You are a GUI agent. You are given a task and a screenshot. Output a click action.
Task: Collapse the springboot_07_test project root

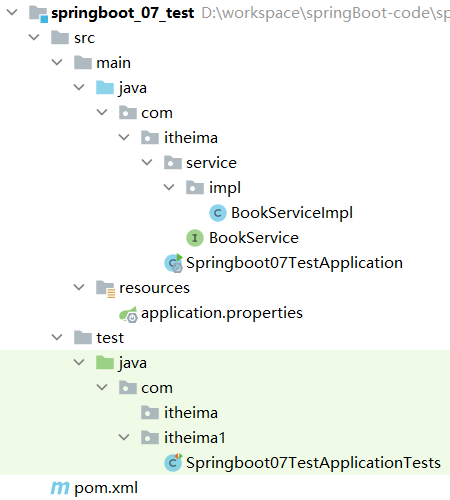(12, 13)
